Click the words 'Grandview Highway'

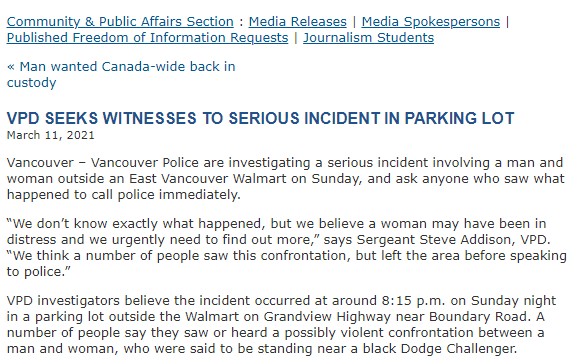tap(327, 317)
